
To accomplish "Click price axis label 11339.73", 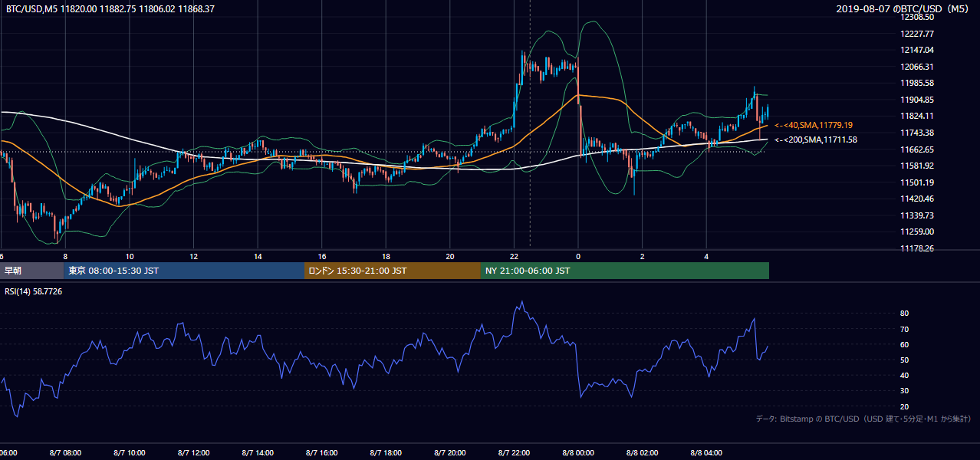I will [917, 215].
